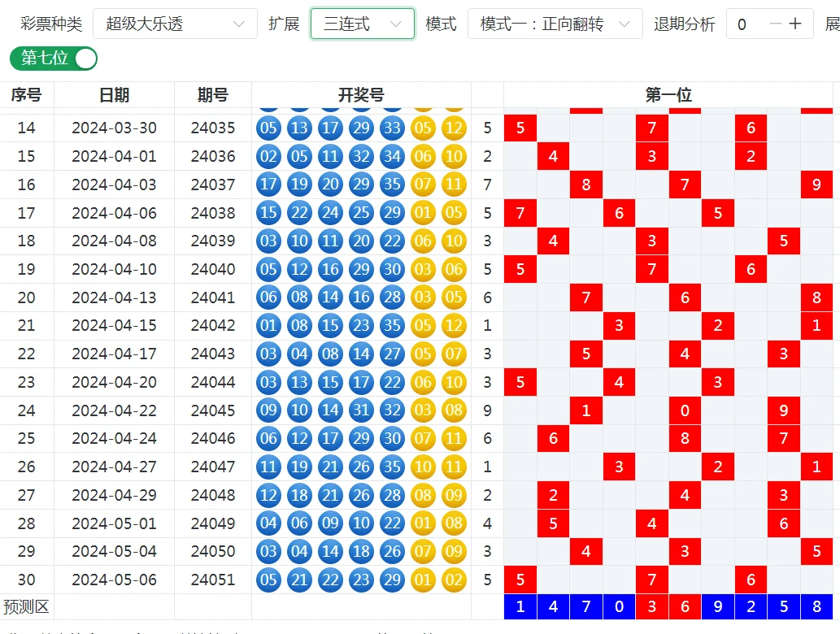Viewport: 840px width, 634px height.
Task: Click blue ball 16 in period 24040
Action: click(x=330, y=269)
